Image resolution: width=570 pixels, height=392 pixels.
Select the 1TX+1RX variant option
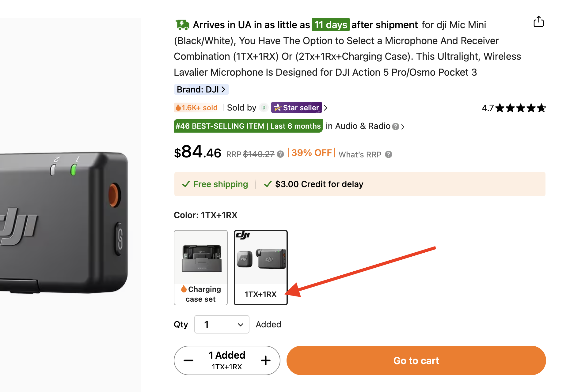tap(260, 267)
